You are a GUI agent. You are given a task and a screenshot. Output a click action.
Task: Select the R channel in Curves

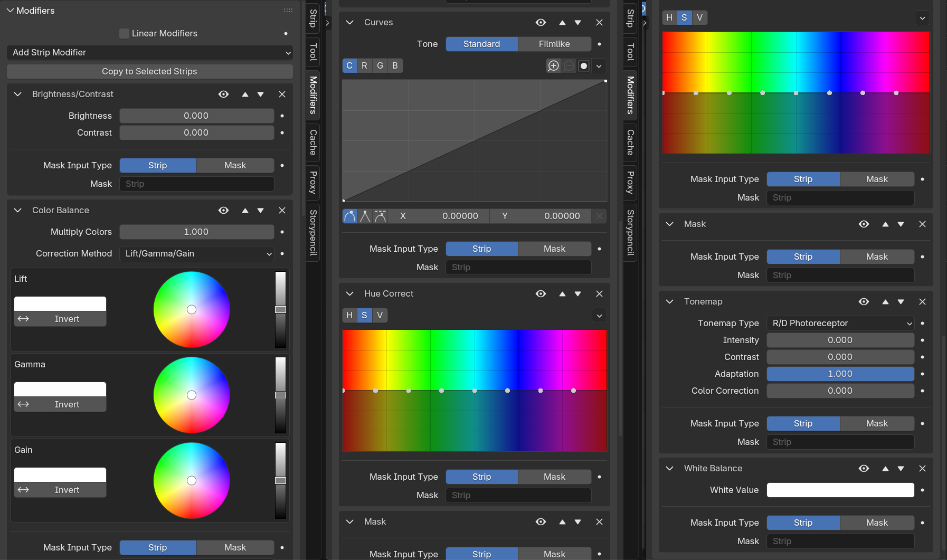point(364,65)
